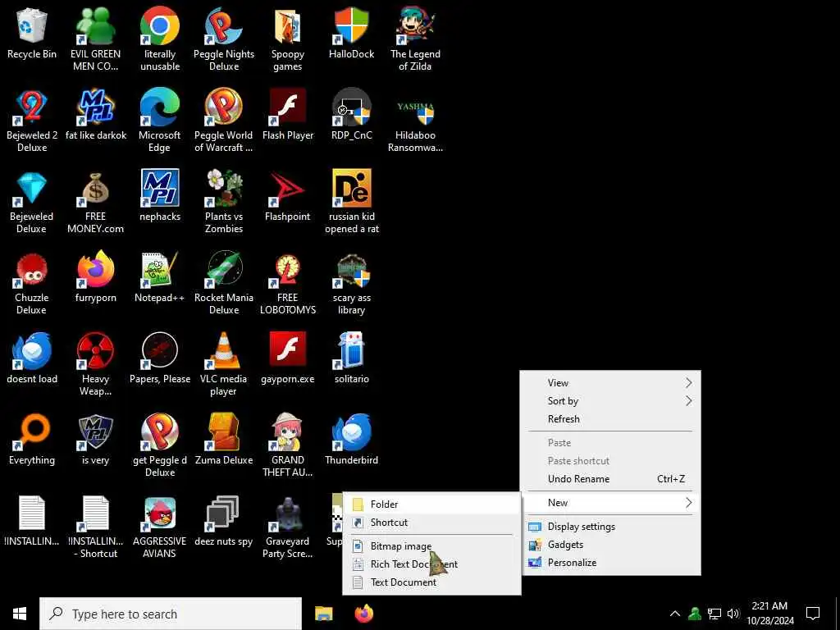Launch Firefox from the taskbar
Image resolution: width=840 pixels, height=630 pixels.
(364, 614)
